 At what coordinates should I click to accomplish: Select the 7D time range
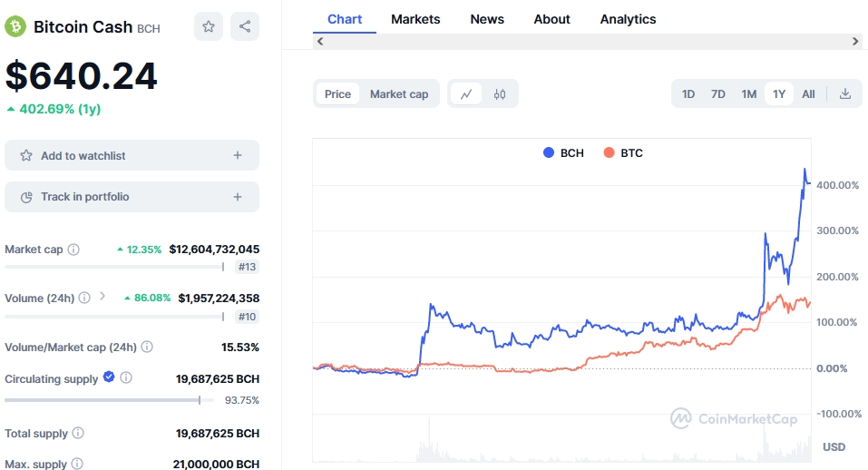point(718,94)
